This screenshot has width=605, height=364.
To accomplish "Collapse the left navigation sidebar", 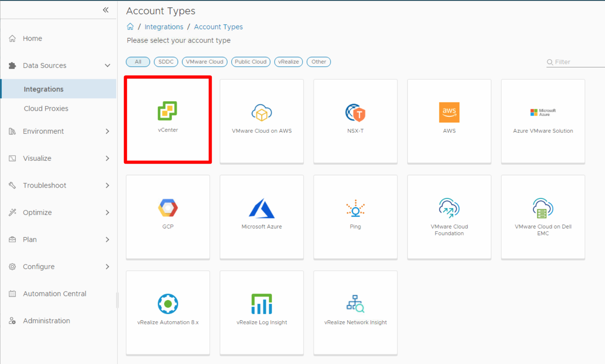I will (106, 10).
